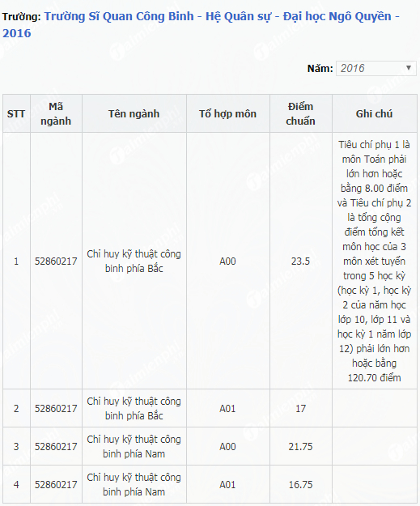Image resolution: width=420 pixels, height=506 pixels.
Task: Click the Tên ngành column header
Action: pos(134,113)
